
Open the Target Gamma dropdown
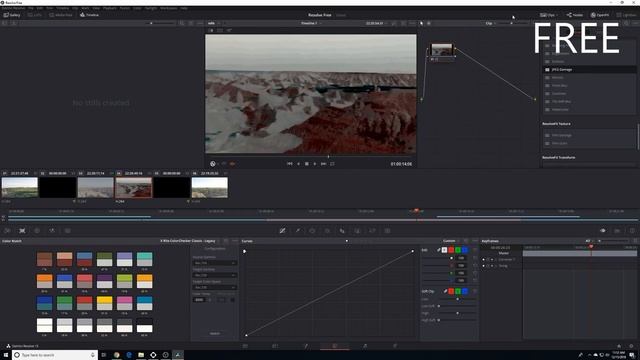(214, 275)
